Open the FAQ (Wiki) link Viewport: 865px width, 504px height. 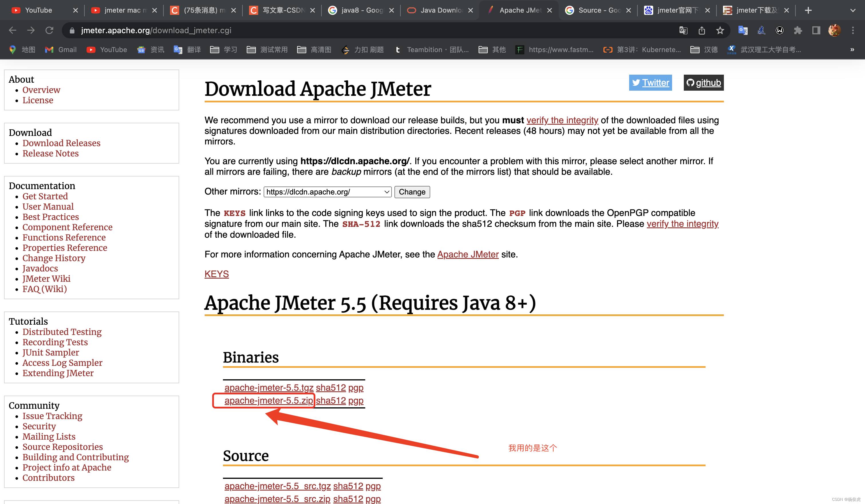point(45,289)
